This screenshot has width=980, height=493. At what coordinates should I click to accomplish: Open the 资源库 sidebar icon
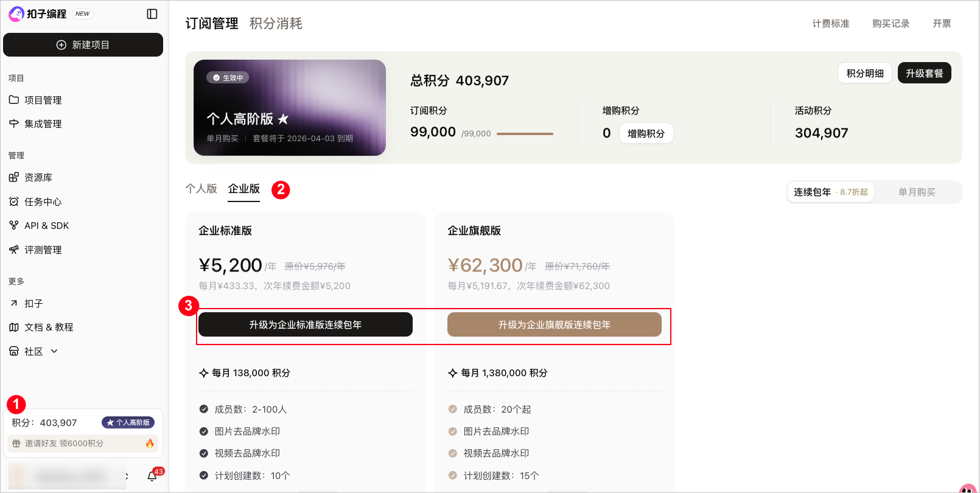tap(14, 177)
